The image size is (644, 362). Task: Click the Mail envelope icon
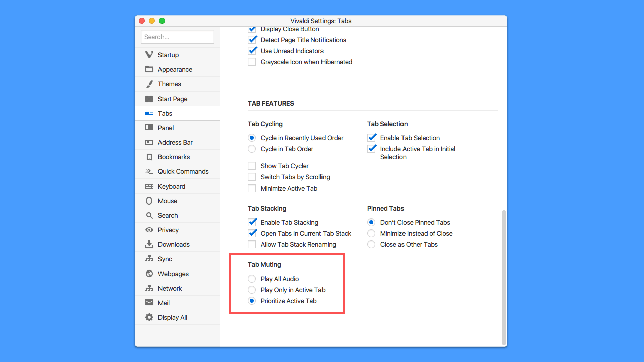[149, 303]
